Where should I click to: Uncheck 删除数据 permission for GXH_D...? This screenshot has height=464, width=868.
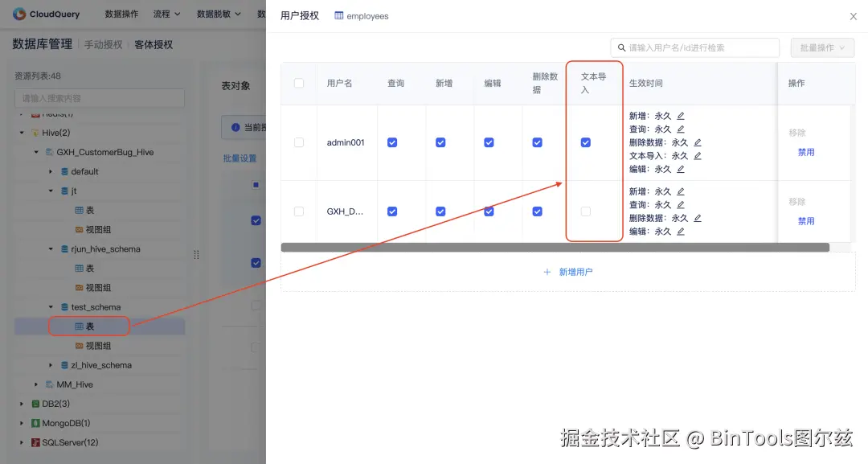[537, 211]
